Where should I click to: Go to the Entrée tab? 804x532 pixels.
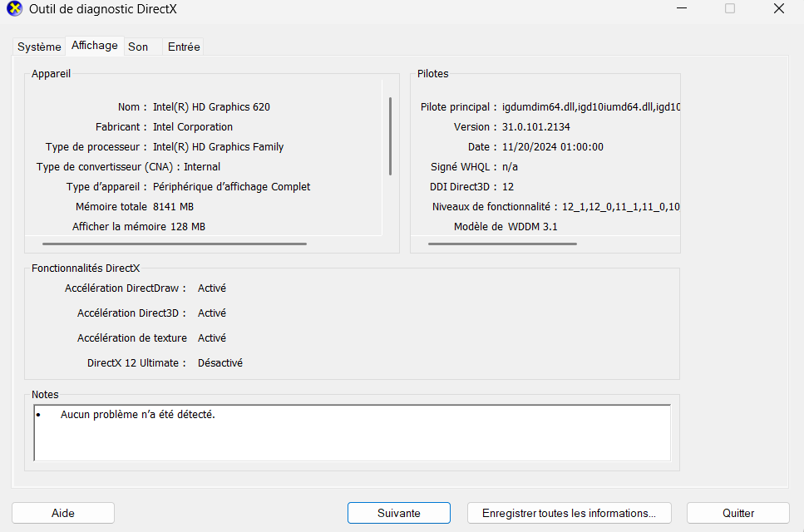click(x=184, y=47)
